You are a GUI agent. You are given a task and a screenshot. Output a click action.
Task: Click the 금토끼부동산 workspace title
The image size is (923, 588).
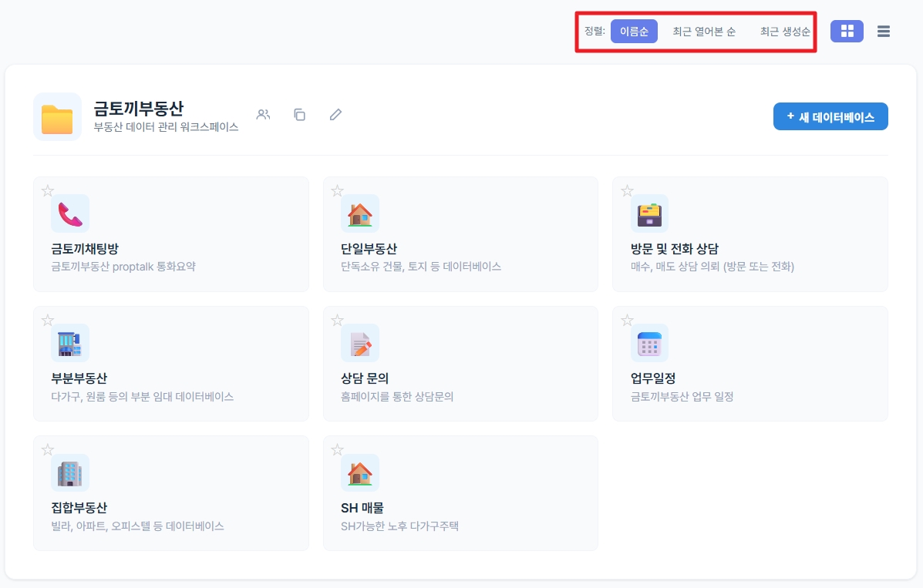(x=139, y=109)
